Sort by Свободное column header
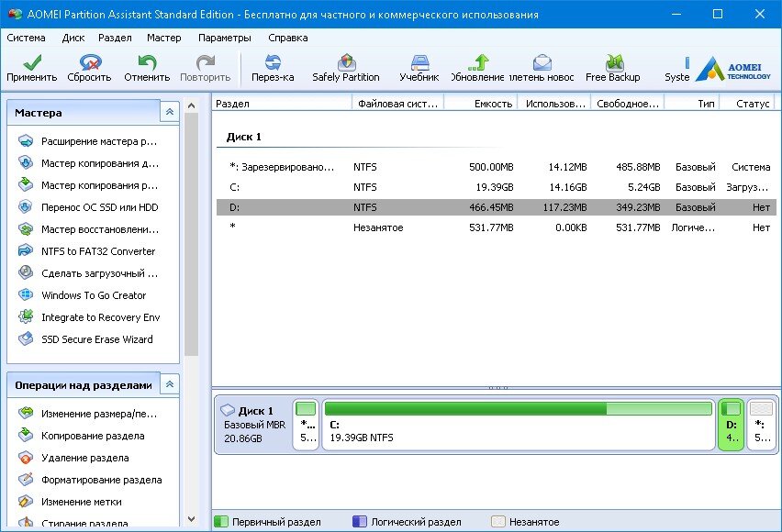Screen dimensions: 782x532 pos(628,104)
